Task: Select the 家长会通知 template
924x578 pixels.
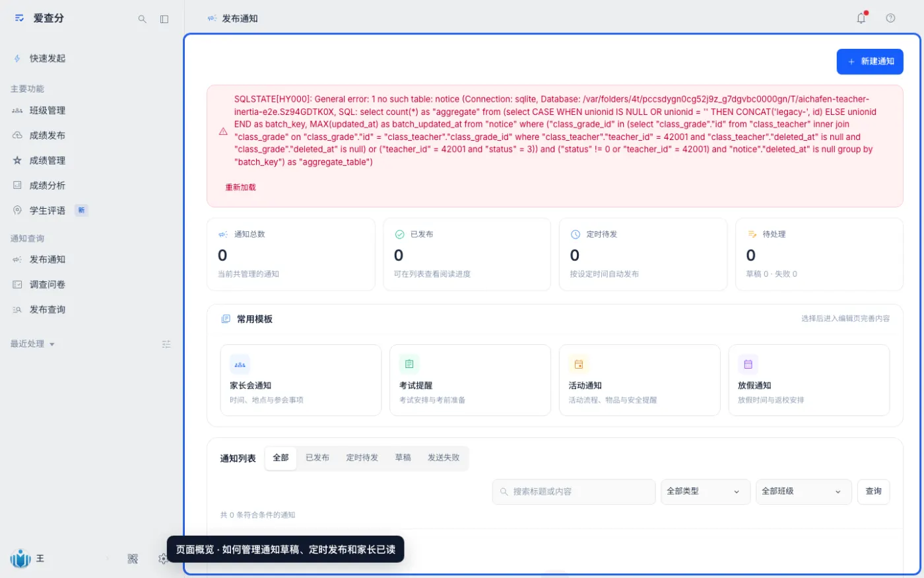Action: click(301, 380)
